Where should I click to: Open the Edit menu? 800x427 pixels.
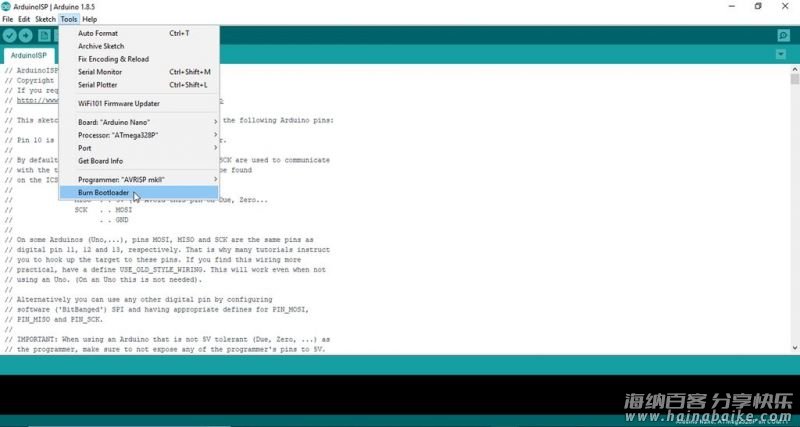(24, 19)
